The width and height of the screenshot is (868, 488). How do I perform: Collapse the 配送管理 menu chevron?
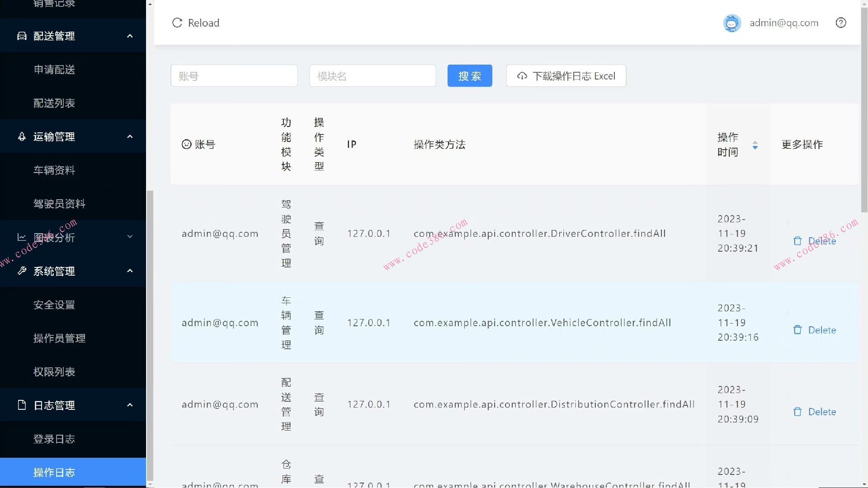click(x=130, y=36)
